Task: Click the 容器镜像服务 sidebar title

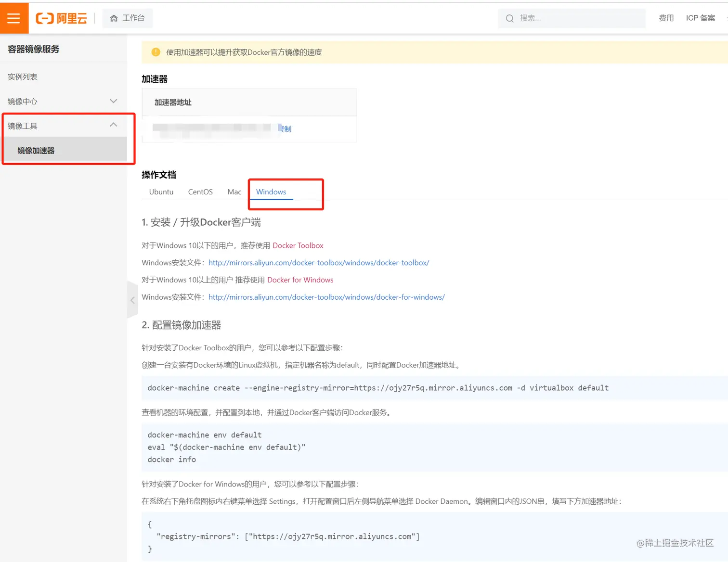Action: [34, 49]
